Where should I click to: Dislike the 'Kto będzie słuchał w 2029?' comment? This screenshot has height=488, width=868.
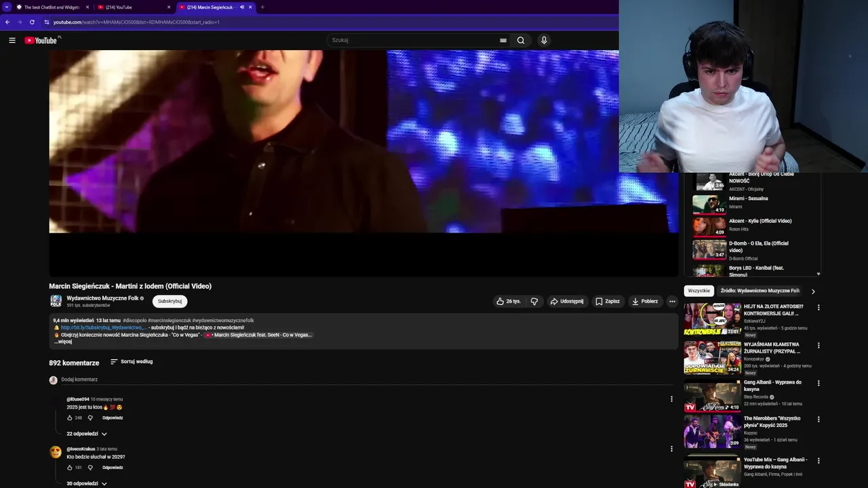(x=90, y=468)
